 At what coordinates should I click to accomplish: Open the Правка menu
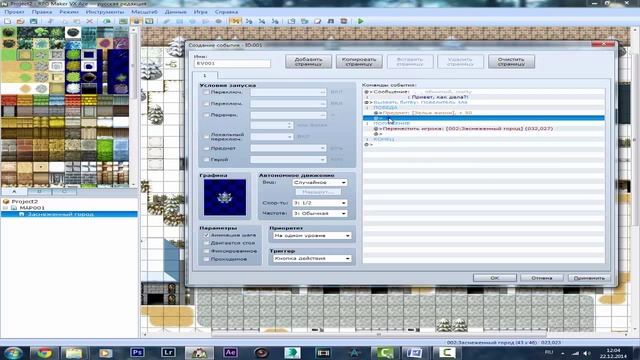(x=42, y=12)
